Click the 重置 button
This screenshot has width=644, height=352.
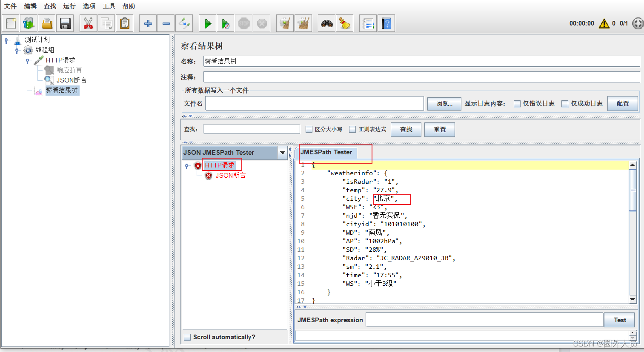[440, 130]
